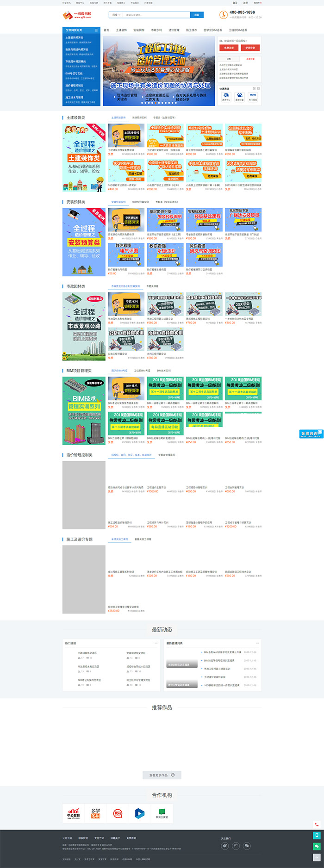Click the offcn 中公教育 partner logo

(x=73, y=814)
